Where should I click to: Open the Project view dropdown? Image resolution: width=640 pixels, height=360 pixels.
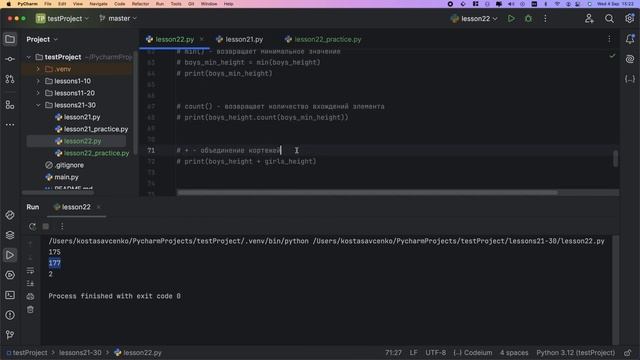pos(42,39)
